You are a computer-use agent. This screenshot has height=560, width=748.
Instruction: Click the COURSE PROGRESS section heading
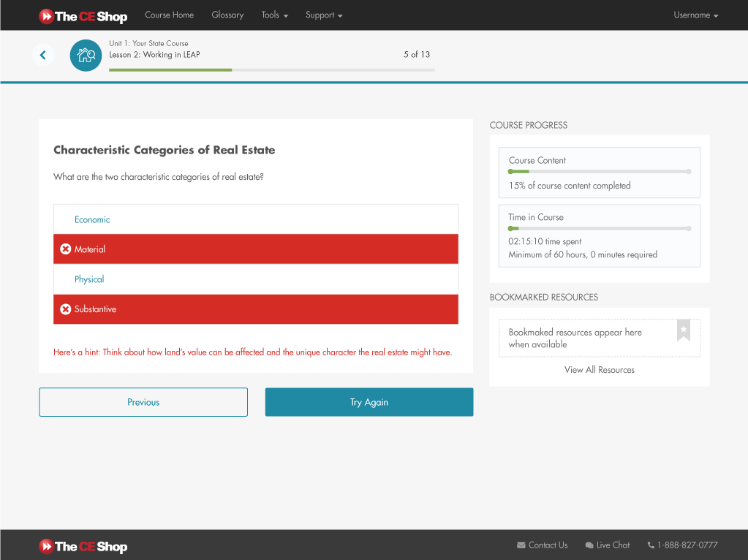[529, 126]
